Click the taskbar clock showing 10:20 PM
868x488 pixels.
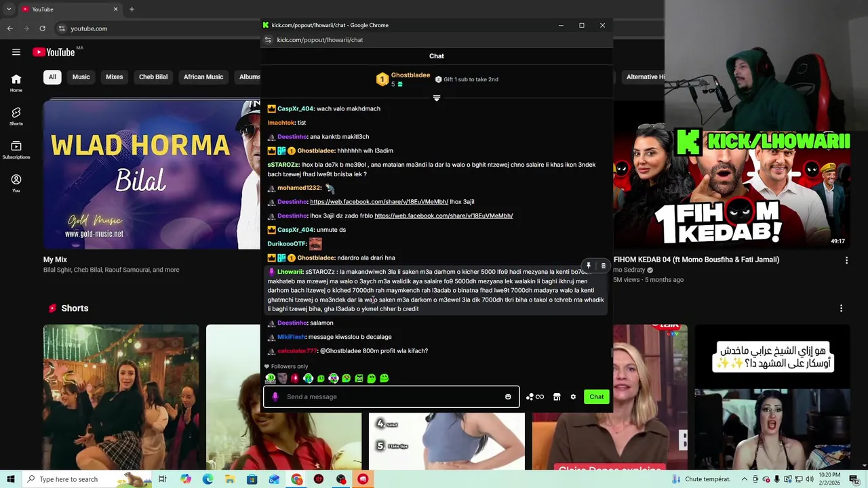830,479
